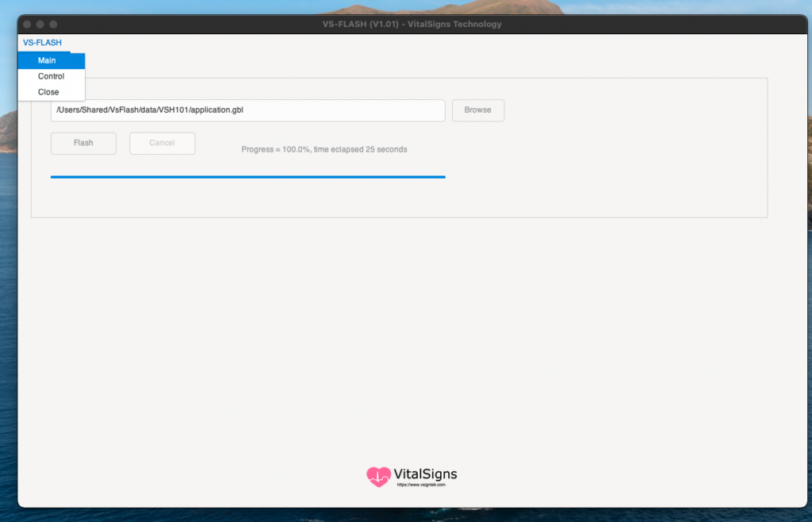Maximize the VS-FLASH window
The width and height of the screenshot is (812, 522).
[x=53, y=25]
